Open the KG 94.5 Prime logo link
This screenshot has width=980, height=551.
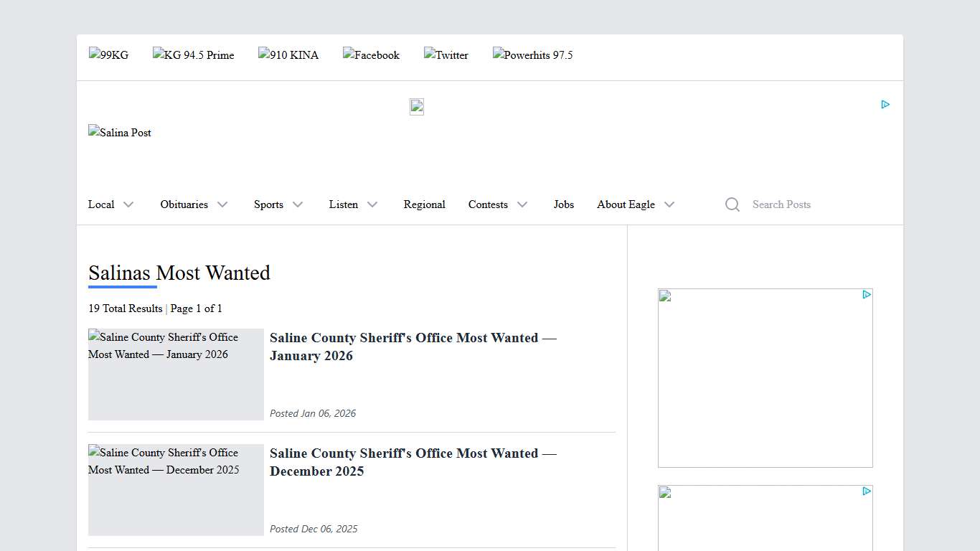point(193,55)
